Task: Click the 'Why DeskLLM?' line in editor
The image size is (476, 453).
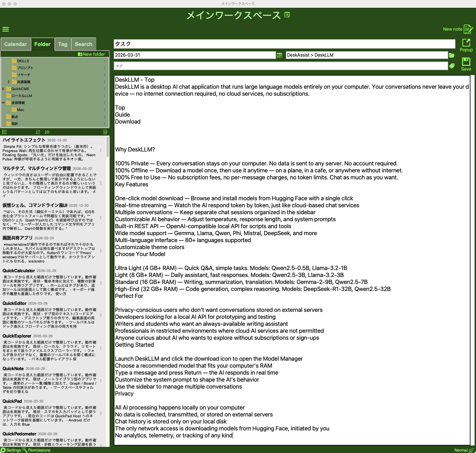Action: coord(135,150)
